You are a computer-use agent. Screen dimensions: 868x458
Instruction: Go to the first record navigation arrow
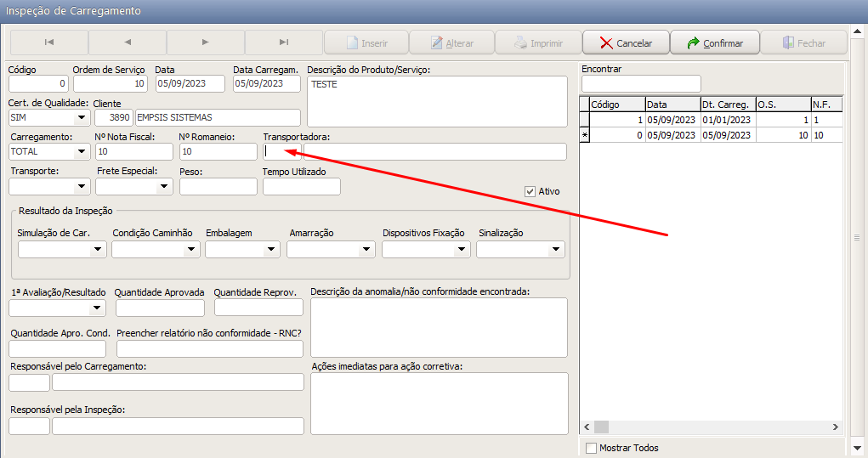click(49, 42)
